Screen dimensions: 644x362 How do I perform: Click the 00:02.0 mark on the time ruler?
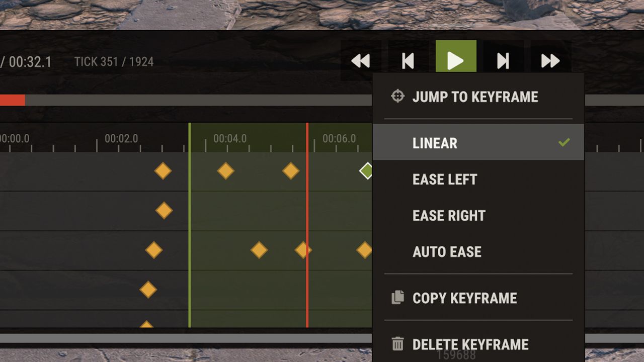pos(121,138)
